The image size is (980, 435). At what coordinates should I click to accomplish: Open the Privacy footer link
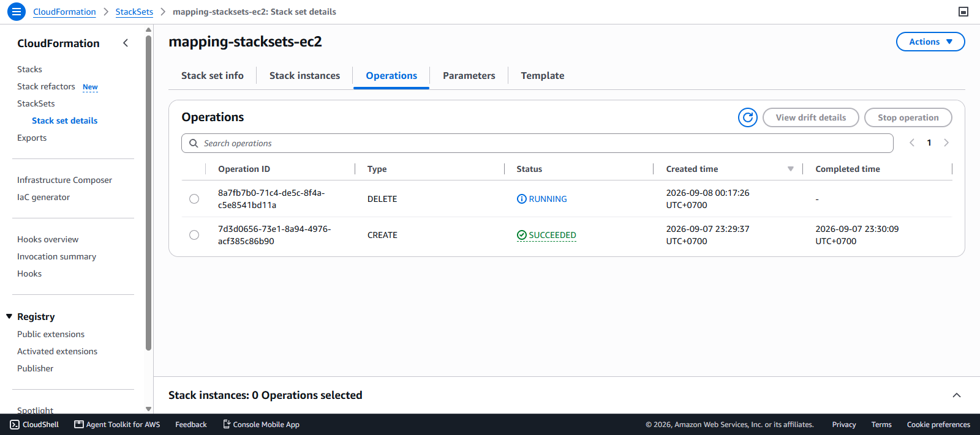coord(843,425)
